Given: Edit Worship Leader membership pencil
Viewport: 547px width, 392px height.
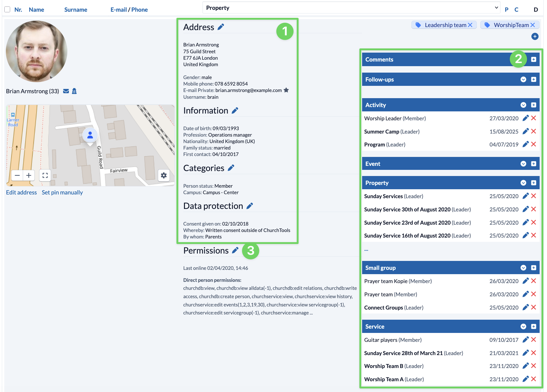Looking at the screenshot, I should [x=525, y=118].
